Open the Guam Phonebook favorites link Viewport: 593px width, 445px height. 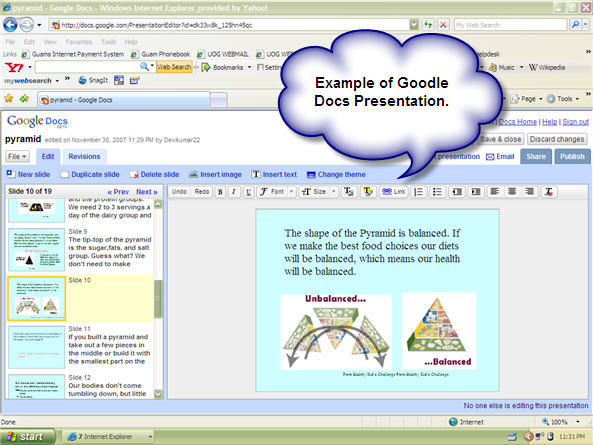point(160,54)
